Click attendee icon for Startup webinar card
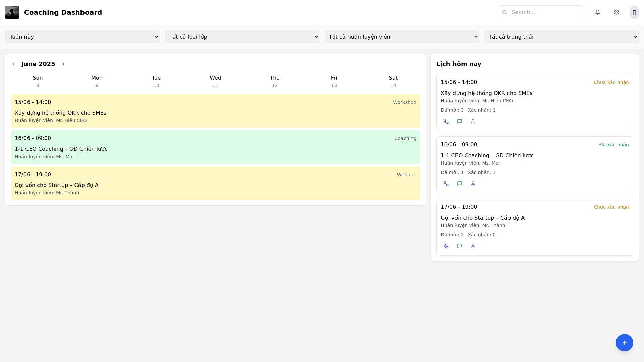The height and width of the screenshot is (362, 644). tap(473, 246)
